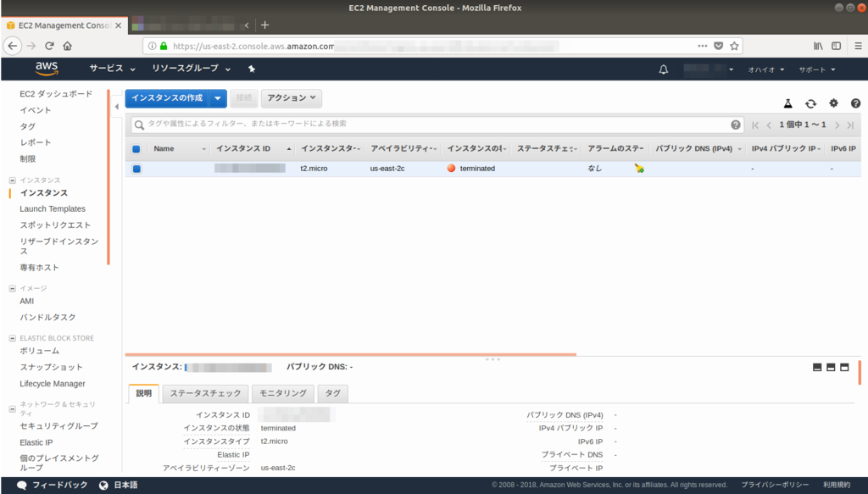Image resolution: width=868 pixels, height=494 pixels.
Task: Switch to the モニタリング tab
Action: (x=283, y=393)
